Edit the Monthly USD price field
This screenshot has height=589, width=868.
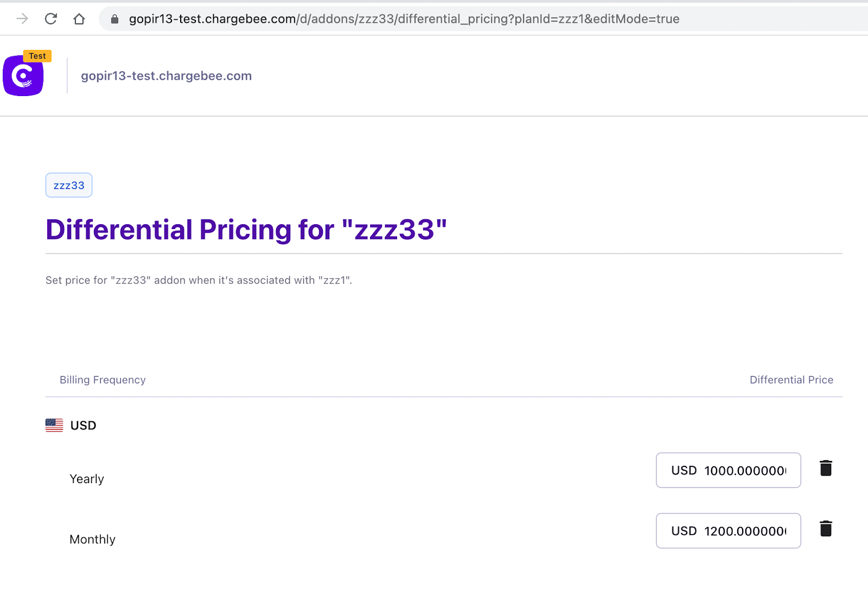coord(744,531)
